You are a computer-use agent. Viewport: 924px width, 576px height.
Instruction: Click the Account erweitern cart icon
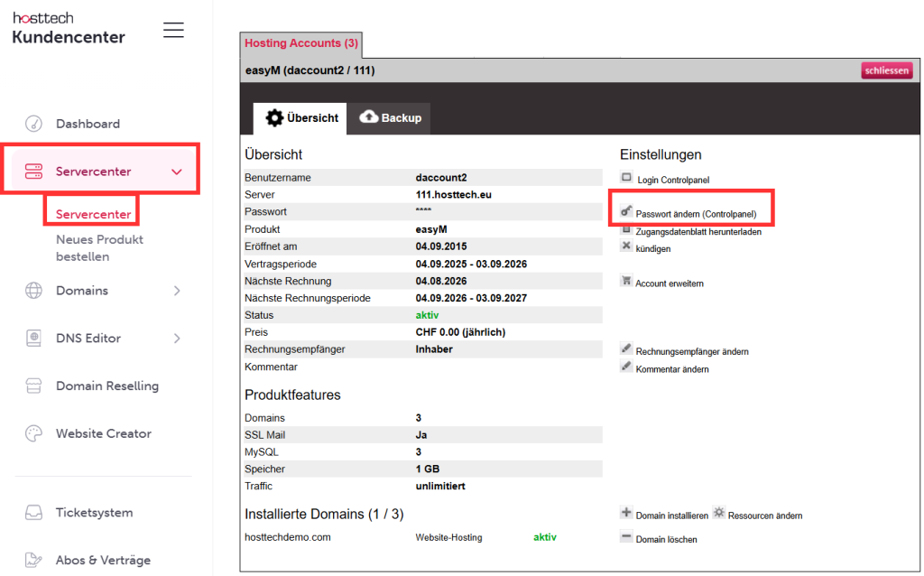[x=626, y=282]
